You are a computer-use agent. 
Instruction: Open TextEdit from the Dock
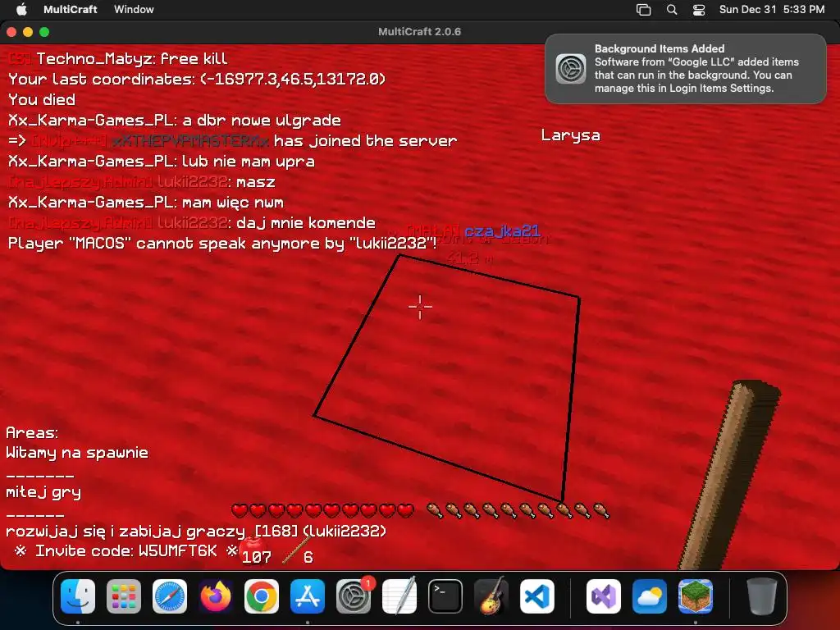[x=399, y=596]
